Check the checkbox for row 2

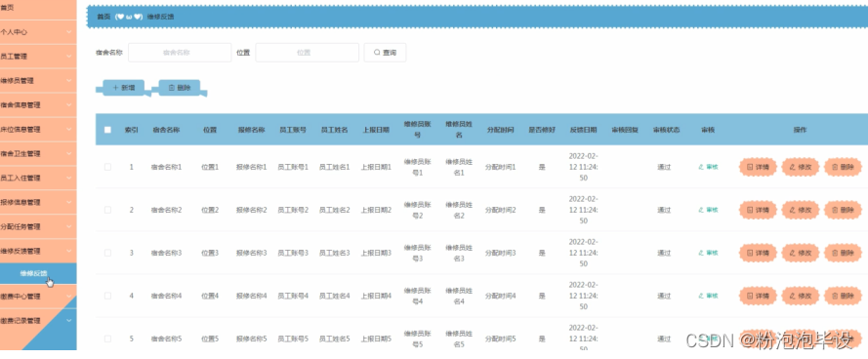tap(107, 210)
